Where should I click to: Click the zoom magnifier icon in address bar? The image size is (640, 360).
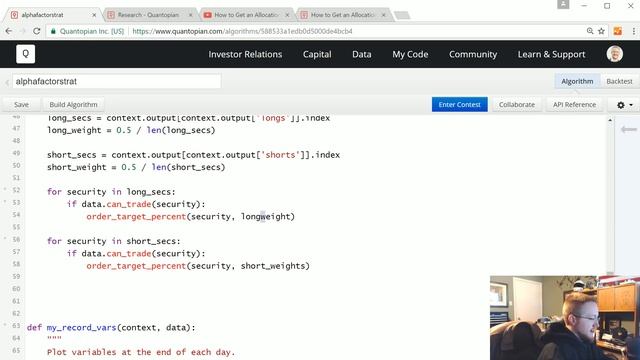(x=590, y=31)
